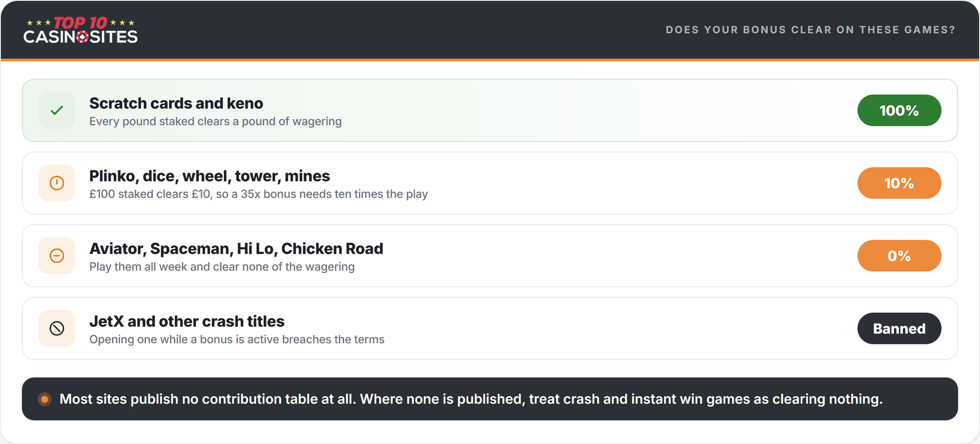The image size is (980, 444).
Task: Open the Aviator, Spaceman, Hi Lo heading
Action: 236,248
